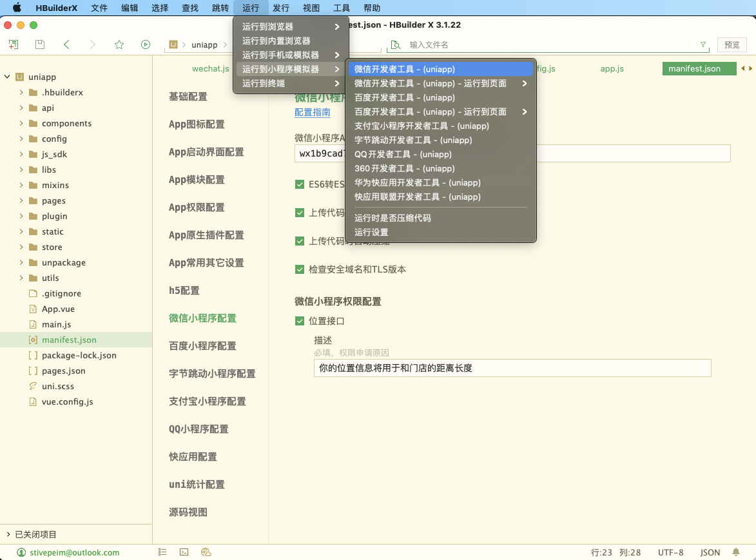Viewport: 756px width, 560px height.
Task: Expand the api folder
Action: coord(21,108)
